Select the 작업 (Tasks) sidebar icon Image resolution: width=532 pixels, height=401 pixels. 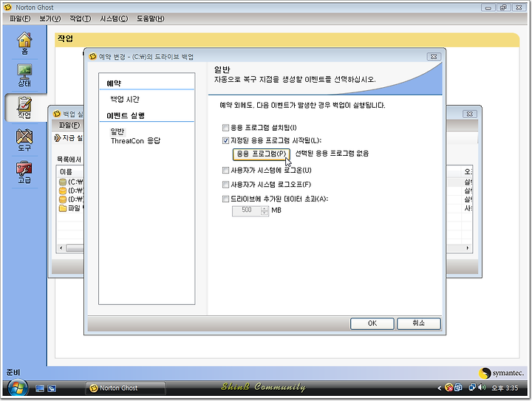click(x=24, y=108)
